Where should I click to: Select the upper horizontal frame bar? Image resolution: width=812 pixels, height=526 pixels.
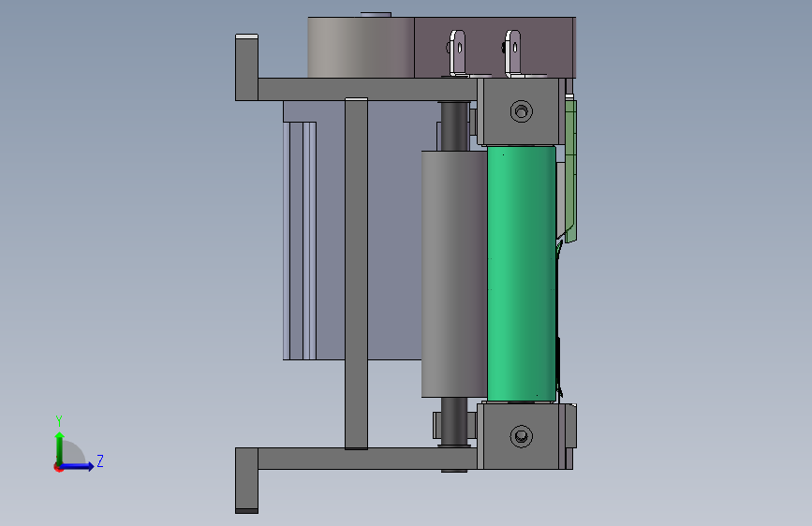click(366, 89)
